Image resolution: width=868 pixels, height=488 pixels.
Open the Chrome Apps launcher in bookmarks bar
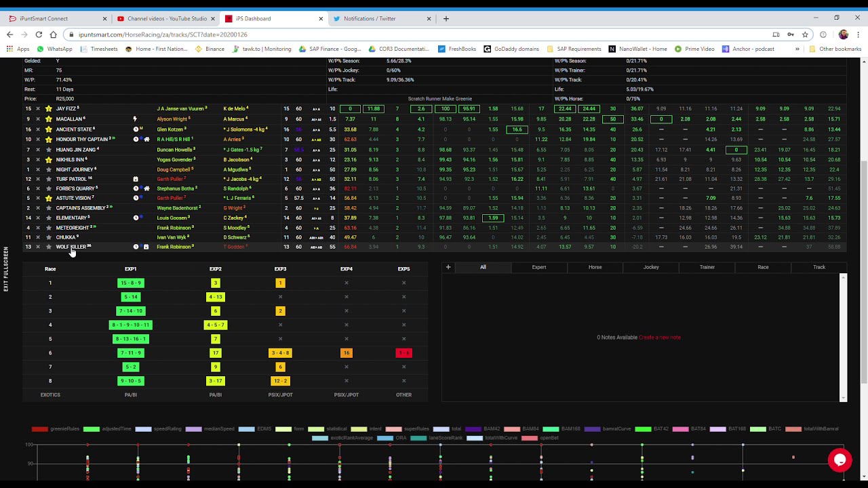(18, 49)
